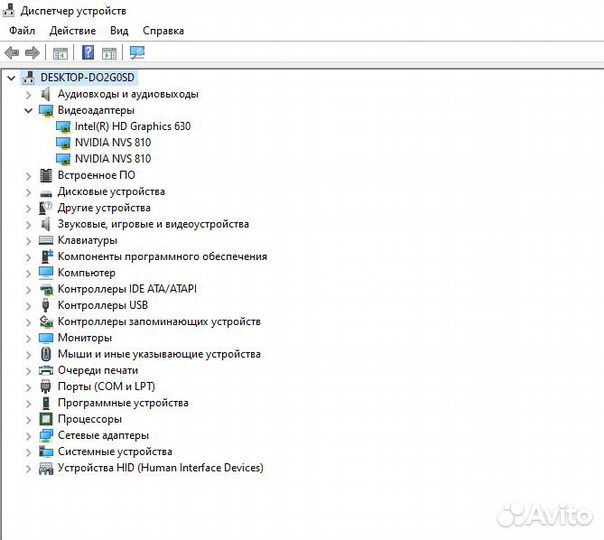Expand the Аудиовходы и аудиовыходы category
Screen dimensions: 604x540
pyautogui.click(x=29, y=94)
